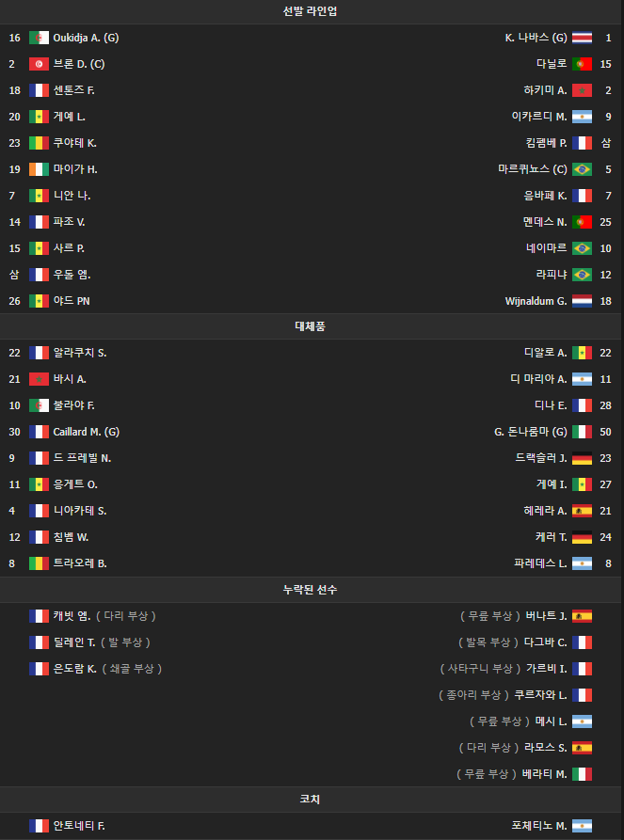Screen dimensions: 624x840
Task: Select the Argentina flag beside coach 포체티노 M.
Action: [582, 826]
